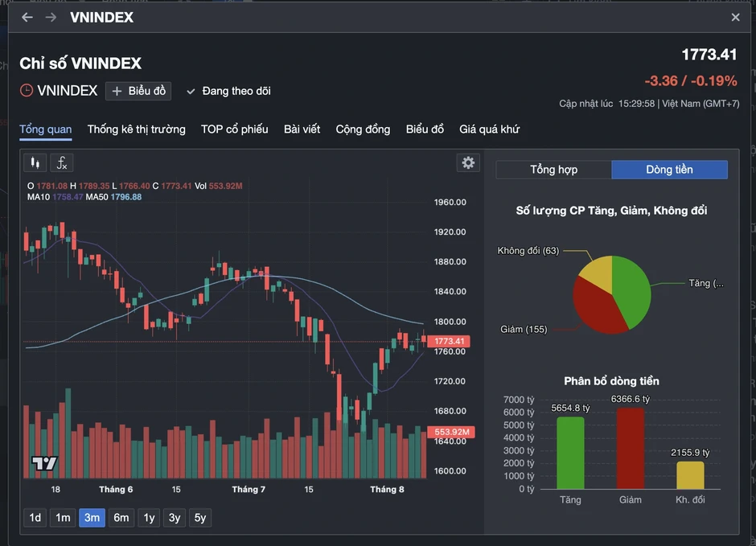Viewport: 756px width, 546px height.
Task: Click the yellow Không đổi pie slice
Action: click(599, 273)
